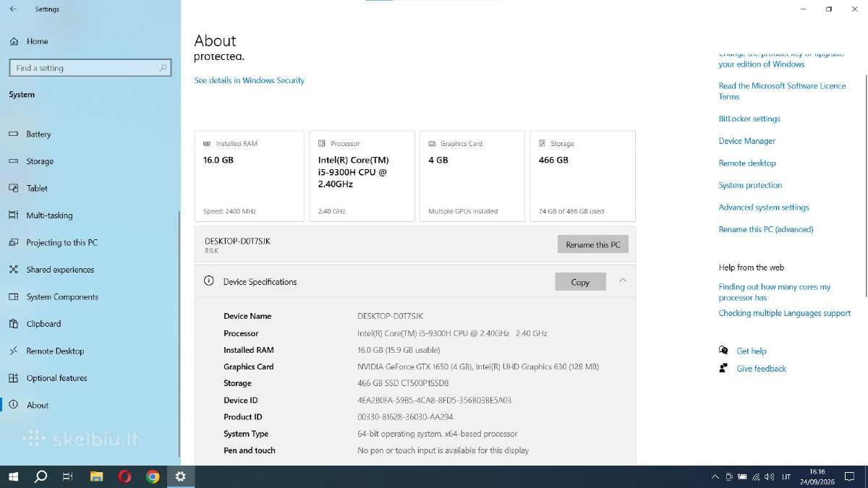Select Optional features in sidebar
This screenshot has width=868, height=488.
pyautogui.click(x=90, y=378)
